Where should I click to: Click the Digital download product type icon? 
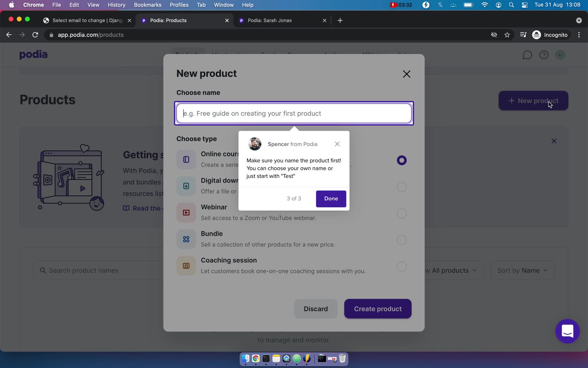coord(186,186)
